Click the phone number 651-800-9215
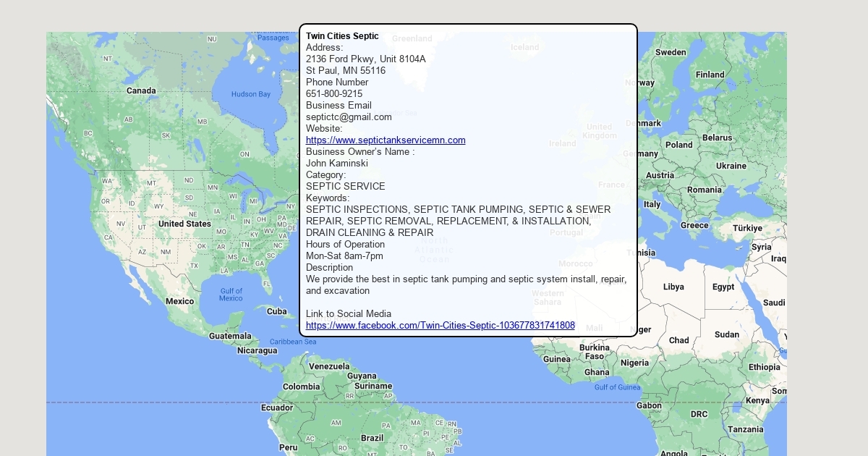The width and height of the screenshot is (868, 456). [334, 94]
